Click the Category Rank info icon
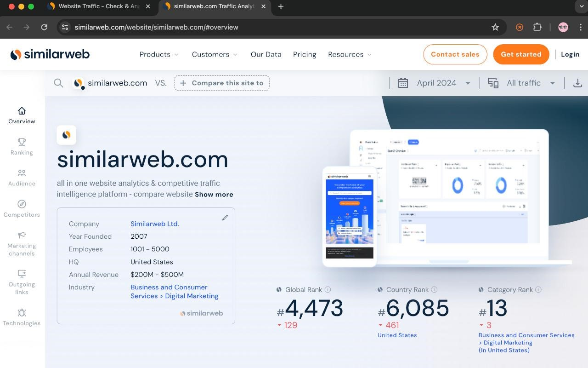The height and width of the screenshot is (368, 588). point(538,289)
